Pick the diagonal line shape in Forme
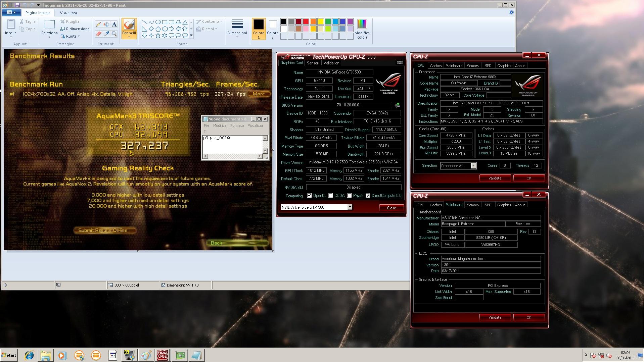This screenshot has width=644, height=362. [144, 22]
